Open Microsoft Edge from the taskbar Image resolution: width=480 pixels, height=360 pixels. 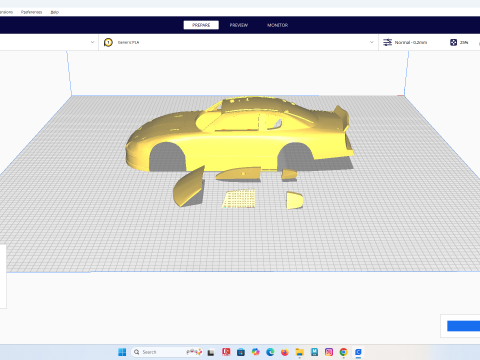click(270, 352)
